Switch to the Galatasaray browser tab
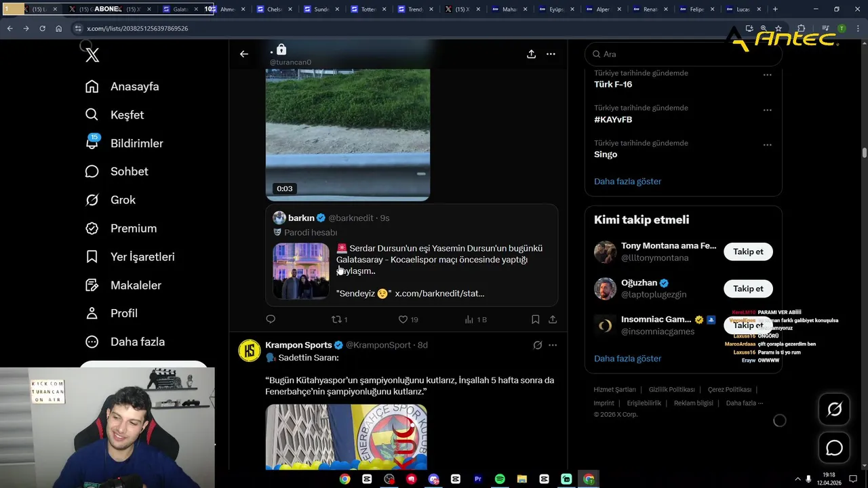 (x=180, y=9)
